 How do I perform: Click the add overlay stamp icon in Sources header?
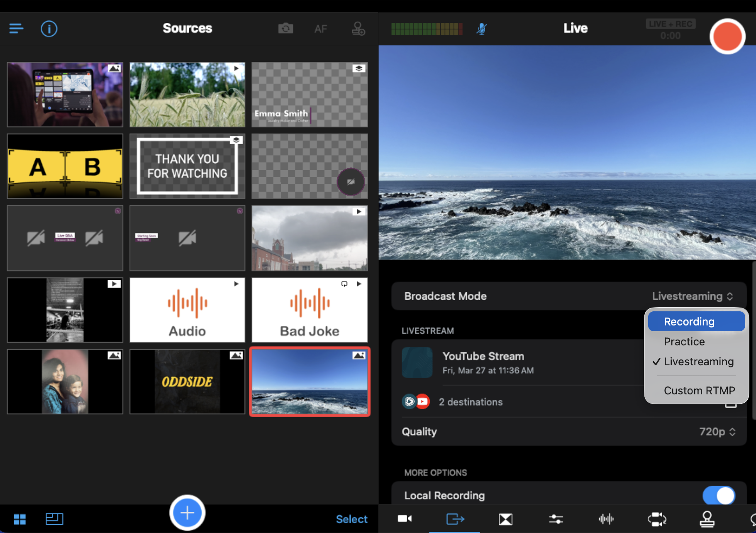tap(358, 29)
